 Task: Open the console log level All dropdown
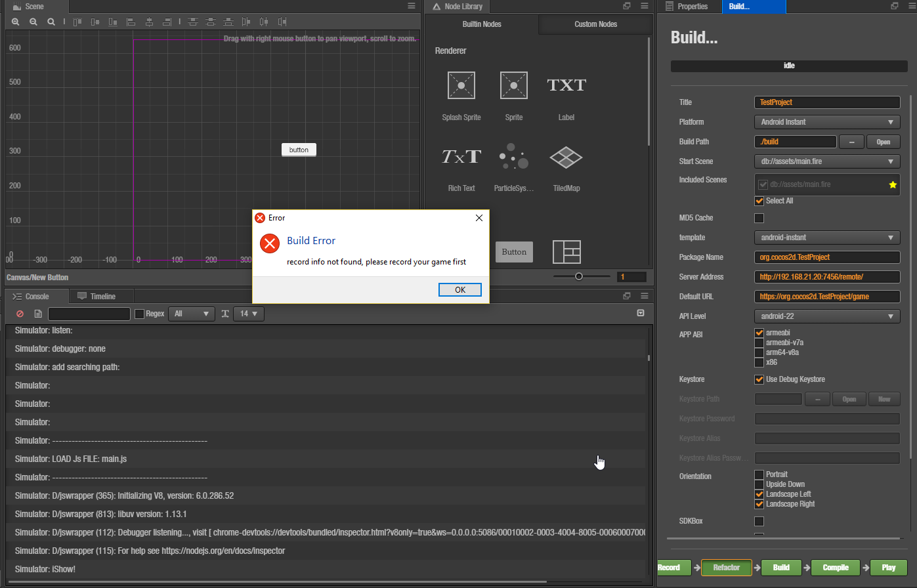tap(192, 314)
